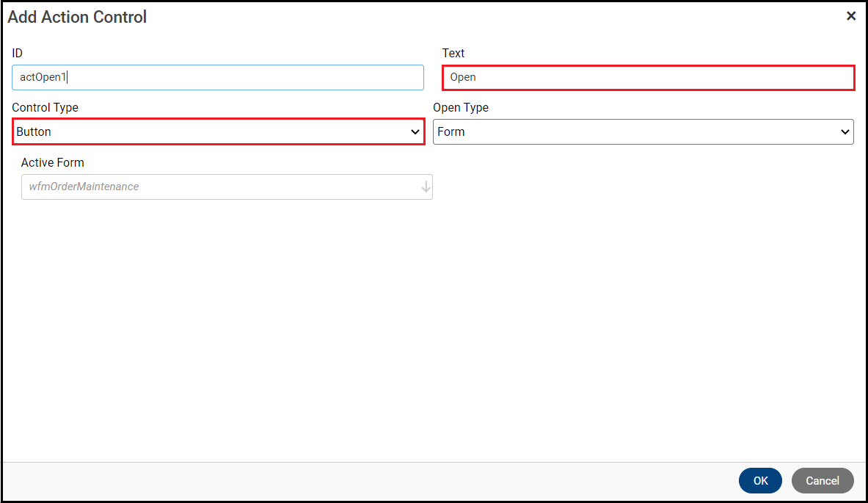
Task: Close the Add Action Control dialog
Action: (851, 16)
